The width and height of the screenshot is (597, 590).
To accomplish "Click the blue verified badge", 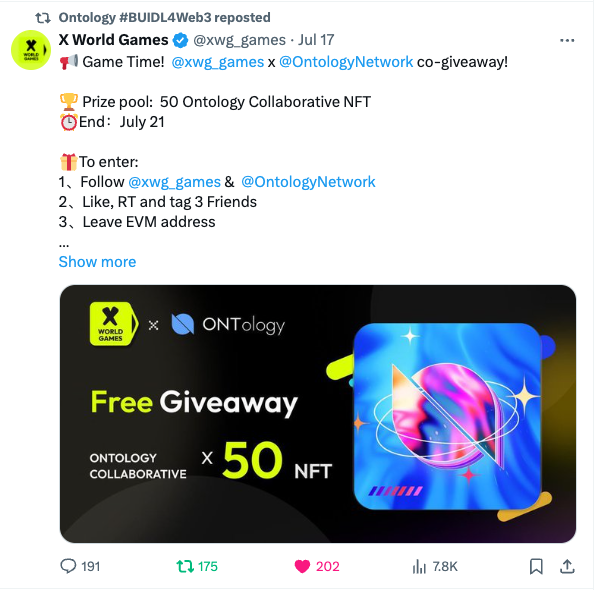I will (180, 40).
